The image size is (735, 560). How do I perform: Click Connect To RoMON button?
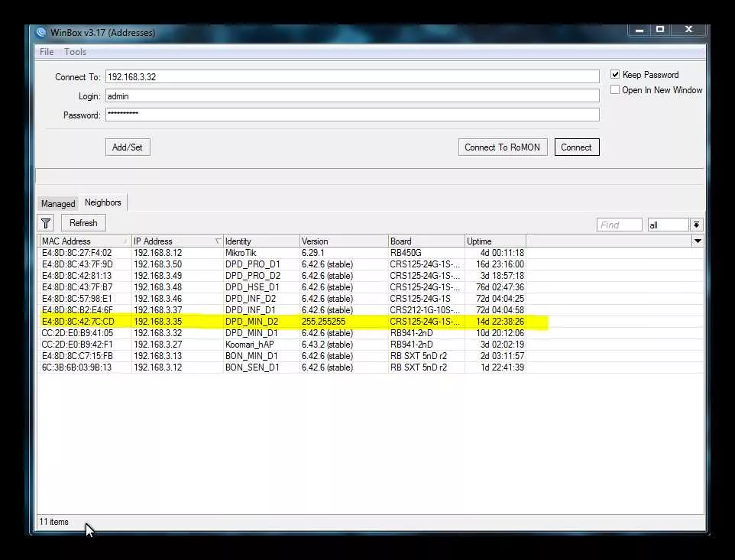point(502,147)
